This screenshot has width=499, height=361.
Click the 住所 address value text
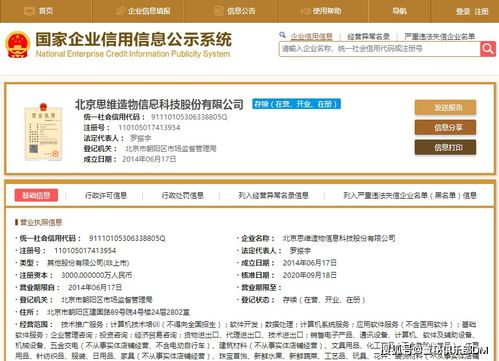point(118,312)
